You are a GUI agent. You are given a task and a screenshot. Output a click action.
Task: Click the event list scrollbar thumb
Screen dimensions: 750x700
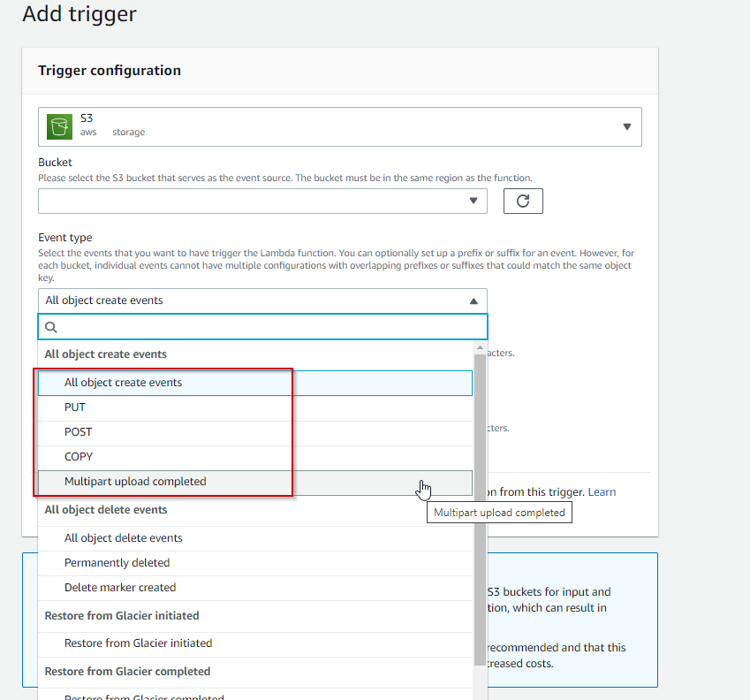click(480, 510)
